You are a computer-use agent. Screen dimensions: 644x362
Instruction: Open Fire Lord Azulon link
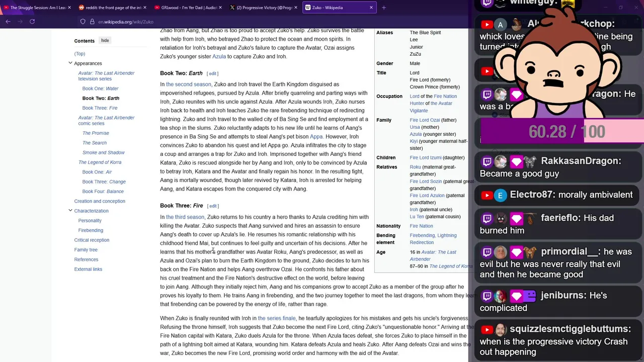[x=427, y=195]
